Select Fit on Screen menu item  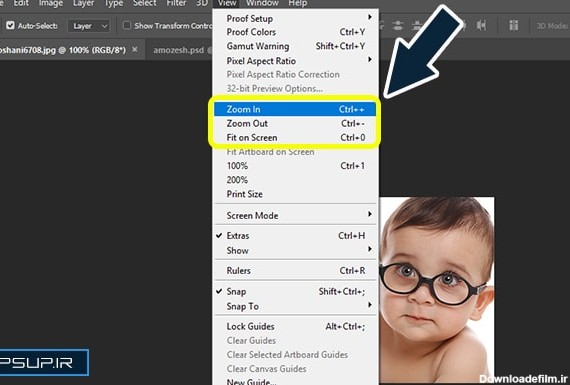tap(295, 138)
